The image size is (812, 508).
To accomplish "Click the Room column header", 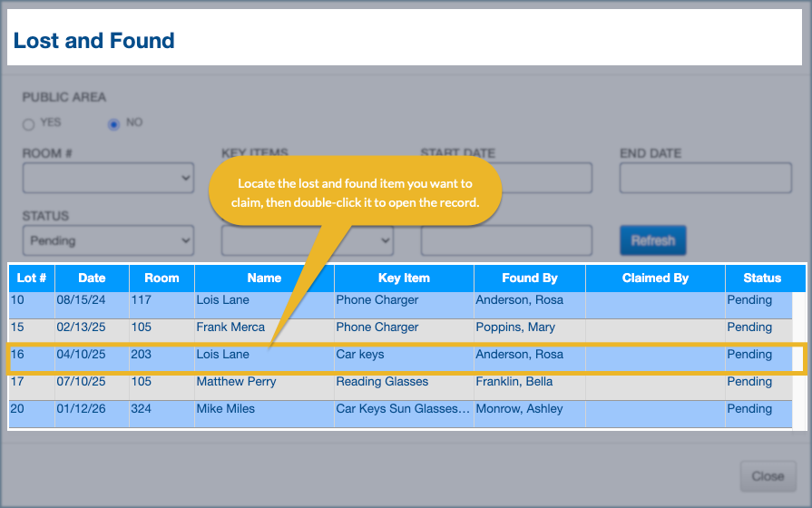I will pos(161,278).
